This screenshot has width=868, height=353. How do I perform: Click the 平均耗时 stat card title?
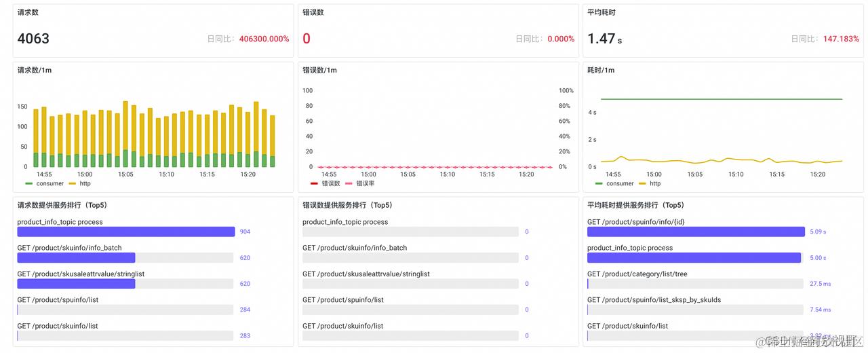coord(601,12)
